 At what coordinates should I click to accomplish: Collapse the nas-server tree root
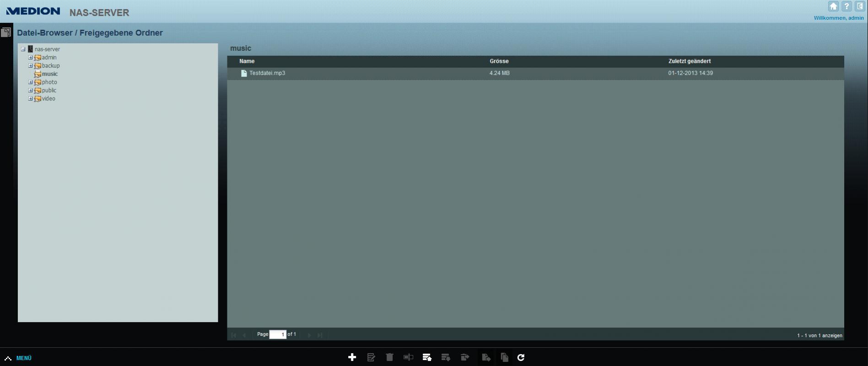click(23, 49)
